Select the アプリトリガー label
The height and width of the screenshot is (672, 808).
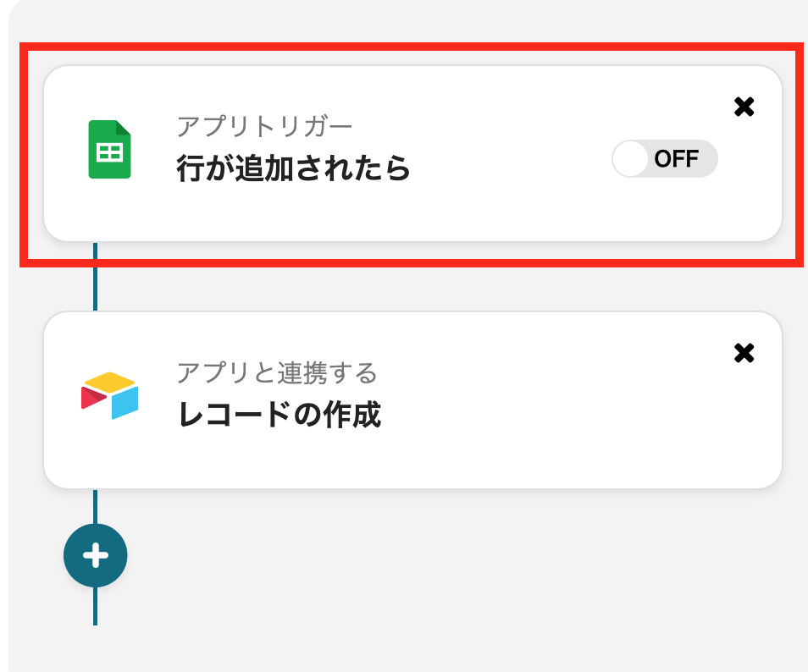(264, 126)
